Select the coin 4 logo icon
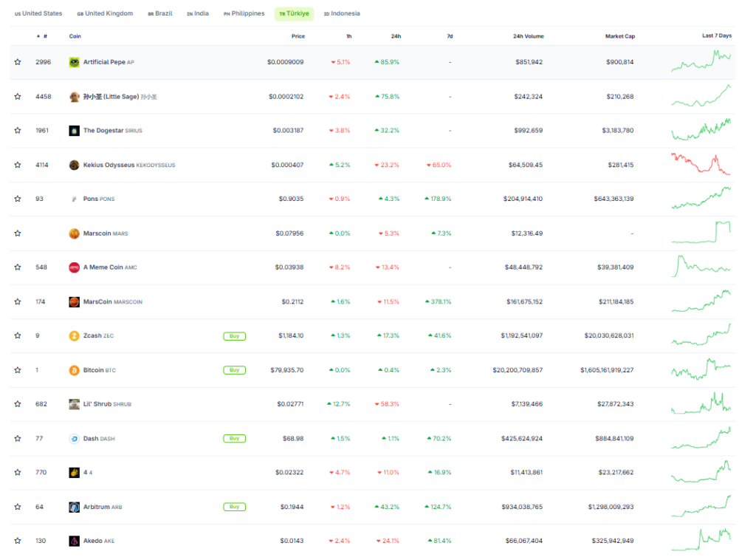 [75, 473]
